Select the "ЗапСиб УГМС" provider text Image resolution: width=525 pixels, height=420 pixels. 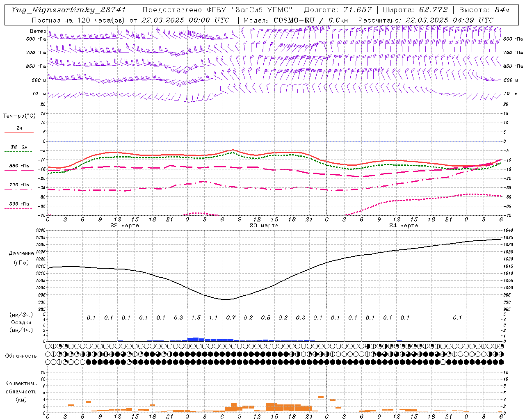tap(262, 10)
